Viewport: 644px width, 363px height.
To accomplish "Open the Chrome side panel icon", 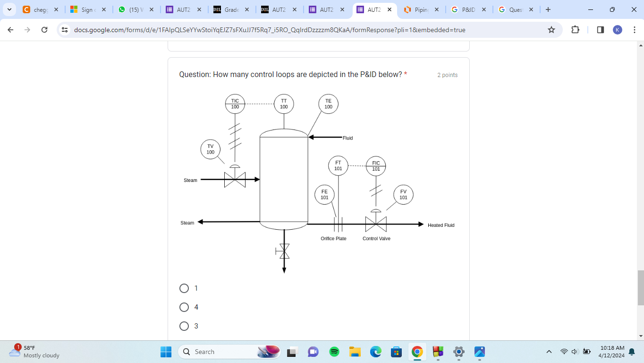I will [x=600, y=29].
